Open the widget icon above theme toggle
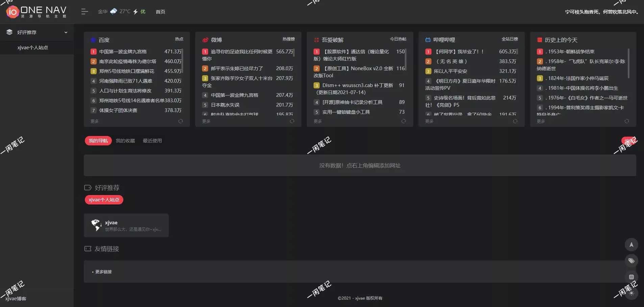The height and width of the screenshot is (307, 644). 631,277
